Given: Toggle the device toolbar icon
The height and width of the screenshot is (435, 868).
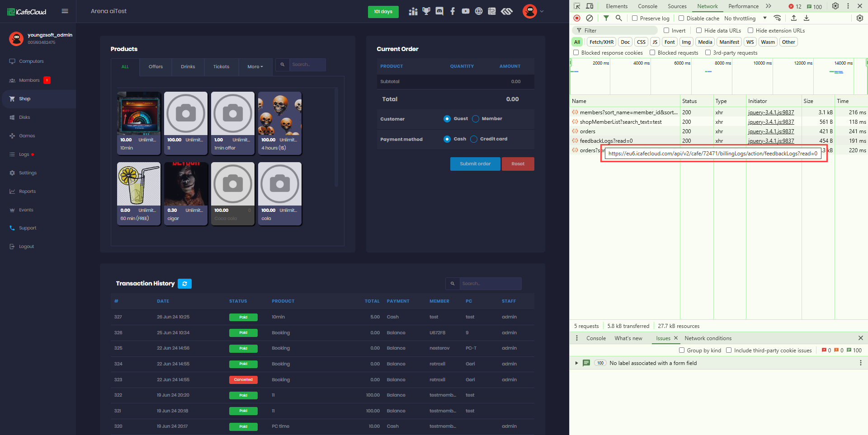Looking at the screenshot, I should click(590, 6).
